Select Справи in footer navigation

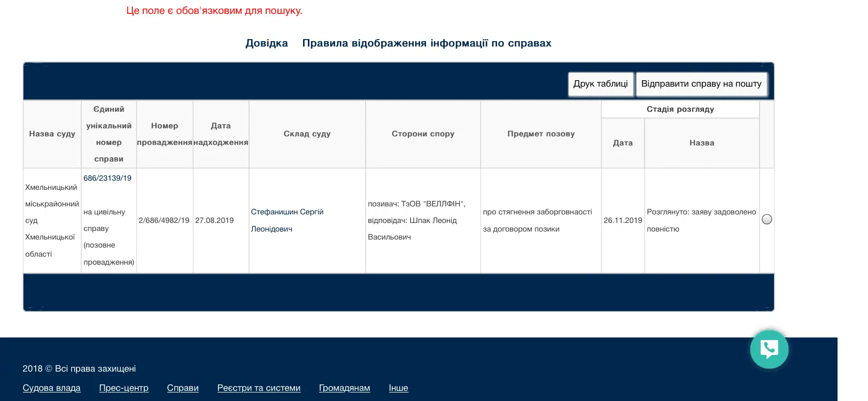(x=183, y=388)
